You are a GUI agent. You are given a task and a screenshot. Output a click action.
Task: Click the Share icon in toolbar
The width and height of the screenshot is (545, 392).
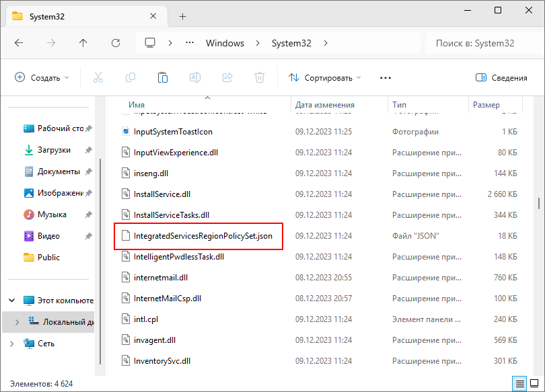[x=227, y=77]
